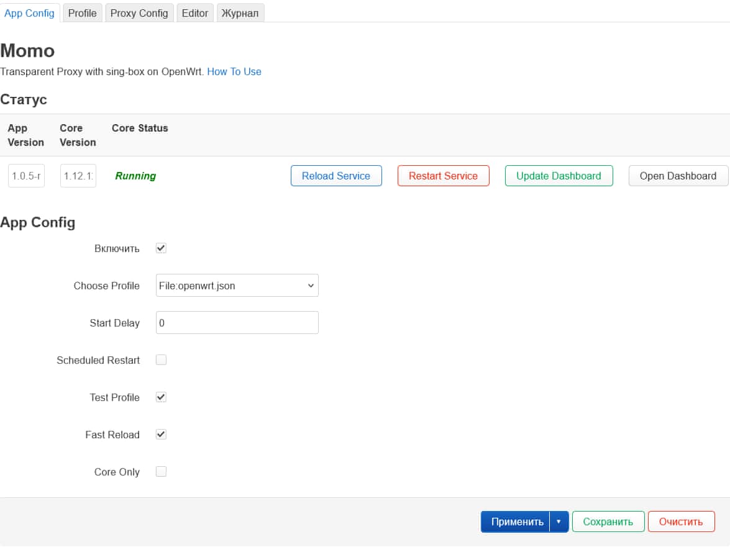
Task: Focus the Start Delay input field
Action: [237, 323]
